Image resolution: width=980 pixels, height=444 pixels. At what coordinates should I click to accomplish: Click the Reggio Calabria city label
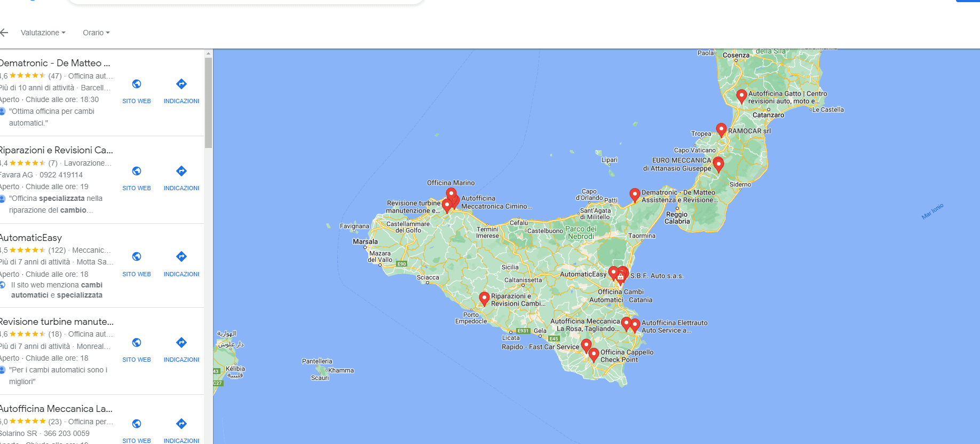coord(677,218)
